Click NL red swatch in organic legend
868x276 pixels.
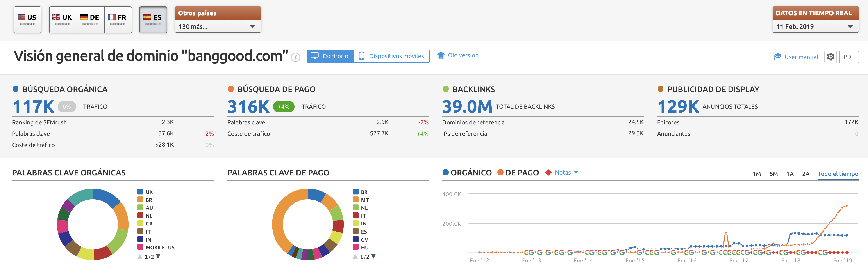coord(140,215)
